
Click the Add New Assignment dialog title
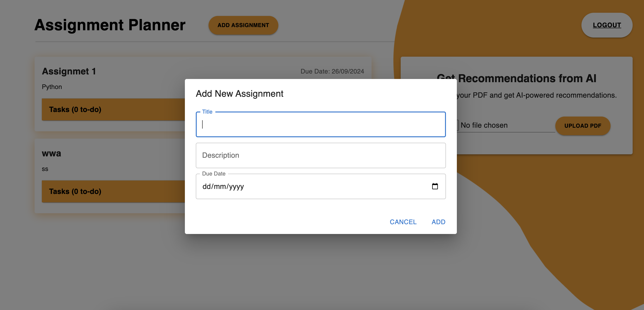239,94
